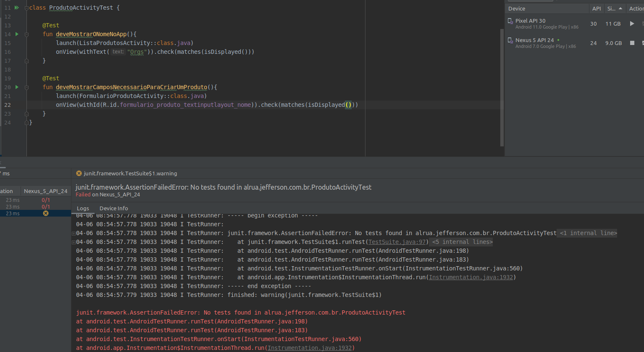Click Nexus 5 API 24 device icon
Image resolution: width=644 pixels, height=352 pixels.
pyautogui.click(x=510, y=41)
